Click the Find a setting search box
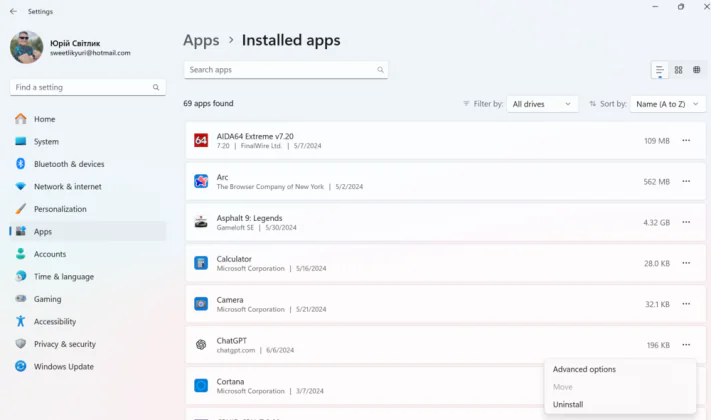711x420 pixels. click(x=88, y=87)
